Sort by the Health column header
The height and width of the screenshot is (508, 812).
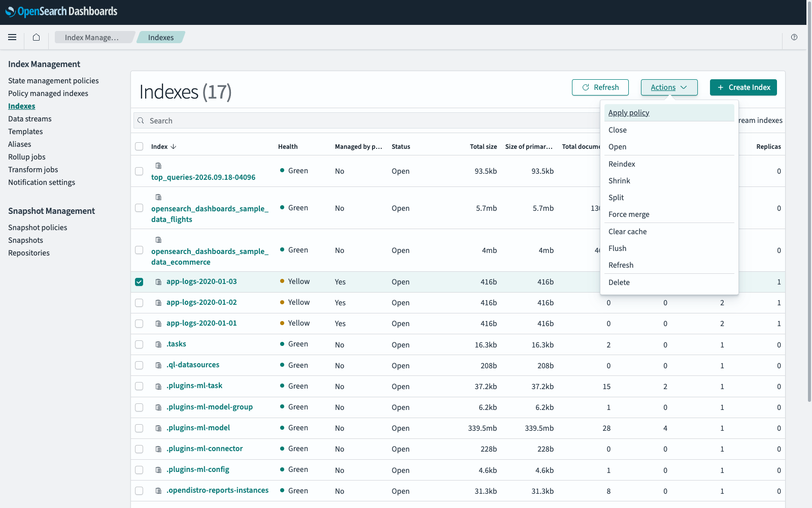point(288,146)
